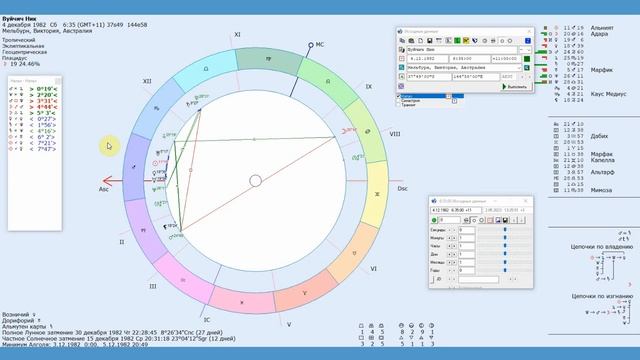Viewport: 640px width, 360px height.
Task: Click the last arrow button at time-shift toolbar end
Action: 522,220
